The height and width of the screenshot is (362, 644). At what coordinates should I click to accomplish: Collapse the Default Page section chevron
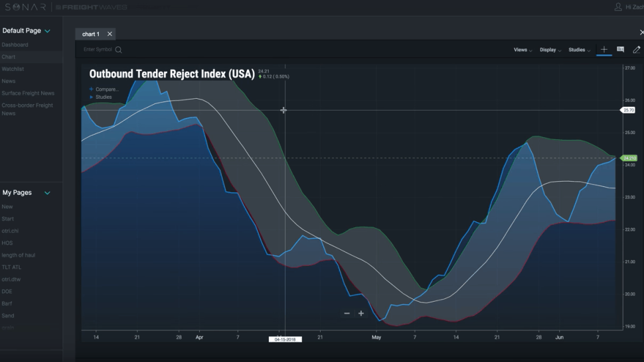pyautogui.click(x=47, y=30)
